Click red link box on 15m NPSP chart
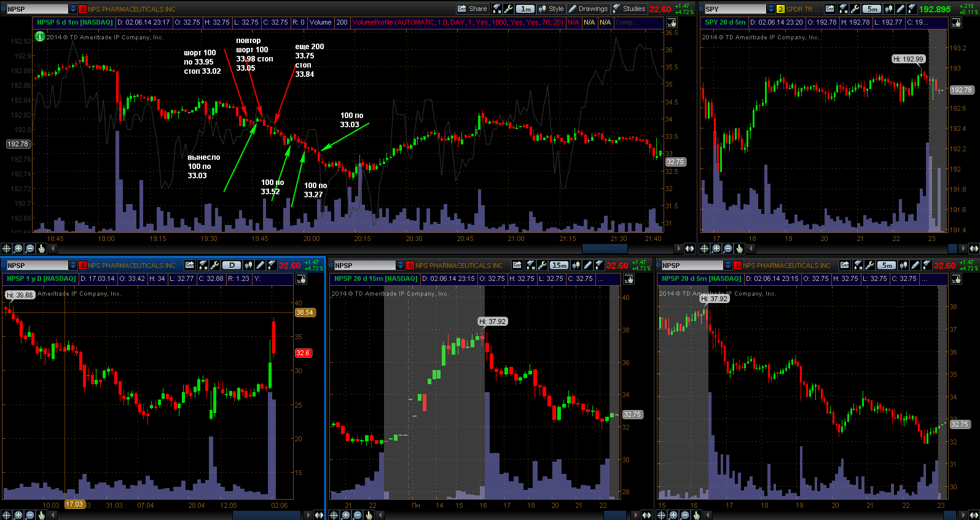This screenshot has width=980, height=520. point(410,266)
